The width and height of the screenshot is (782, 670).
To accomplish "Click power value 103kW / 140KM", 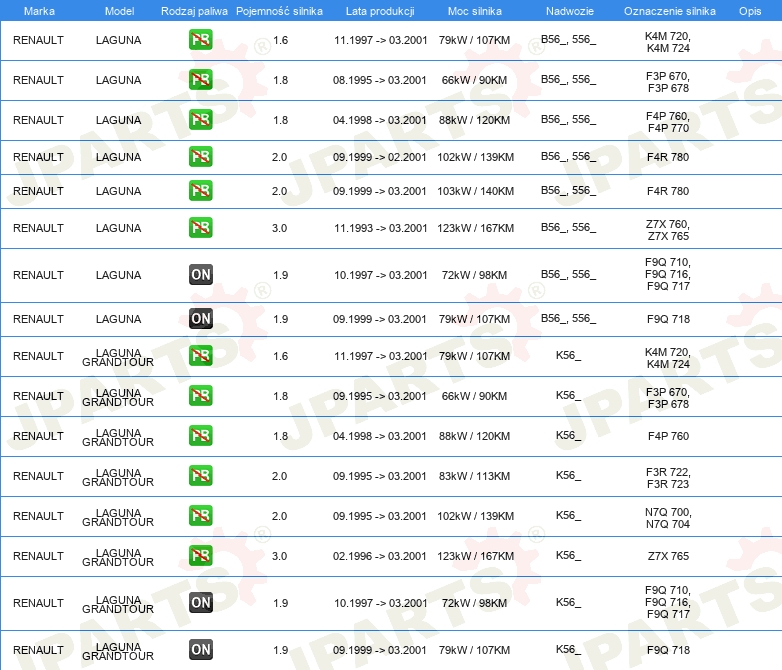I will tap(475, 191).
